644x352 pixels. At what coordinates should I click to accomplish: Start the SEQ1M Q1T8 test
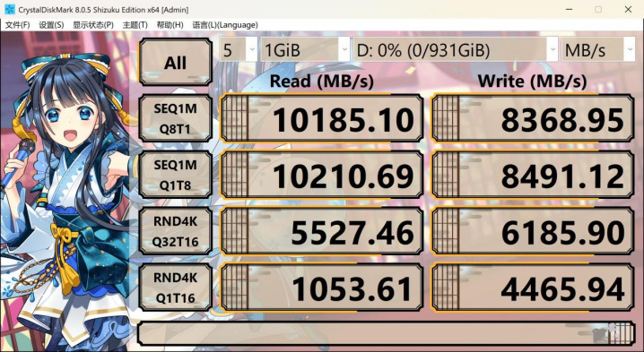coord(176,175)
